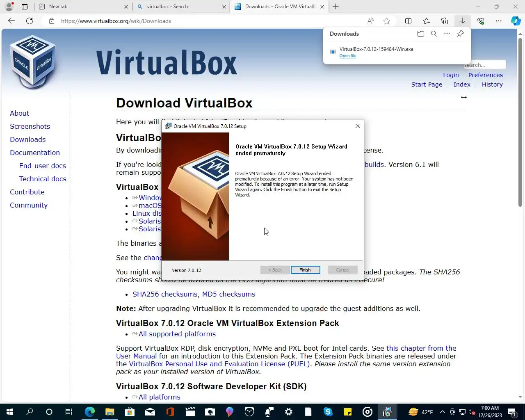
Task: Open File Explorer from the taskbar
Action: tap(110, 412)
